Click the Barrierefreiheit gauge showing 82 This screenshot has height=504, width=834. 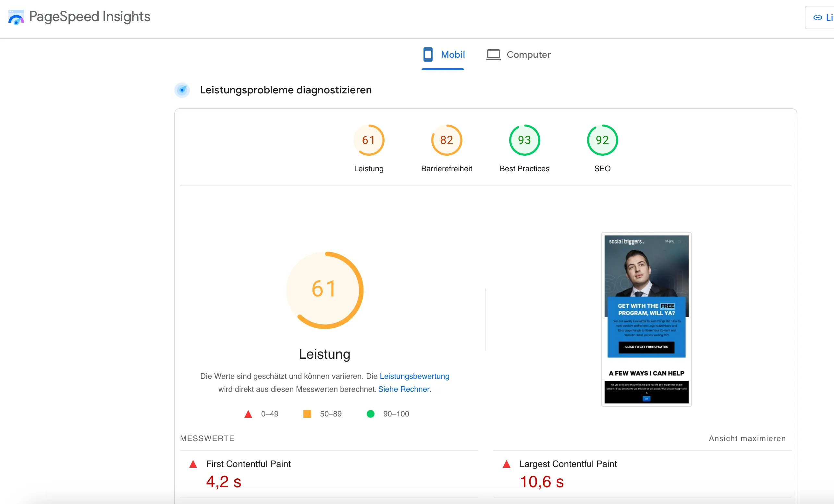tap(446, 140)
